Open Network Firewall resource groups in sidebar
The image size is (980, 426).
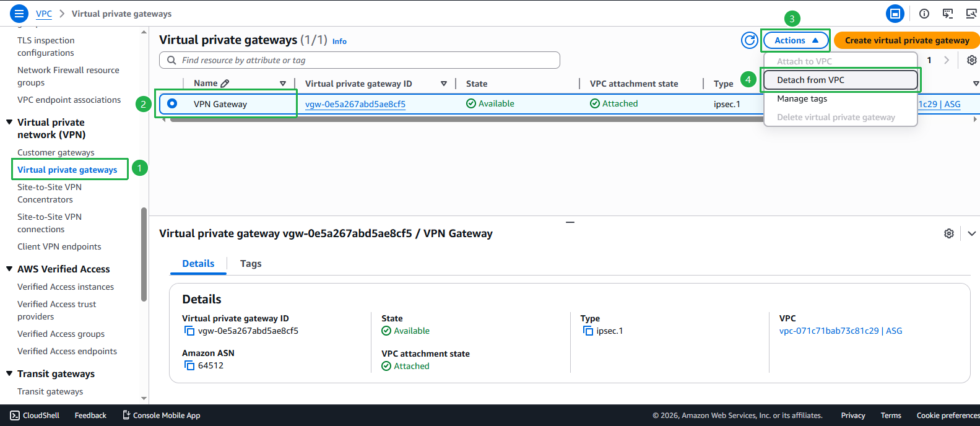click(x=68, y=76)
